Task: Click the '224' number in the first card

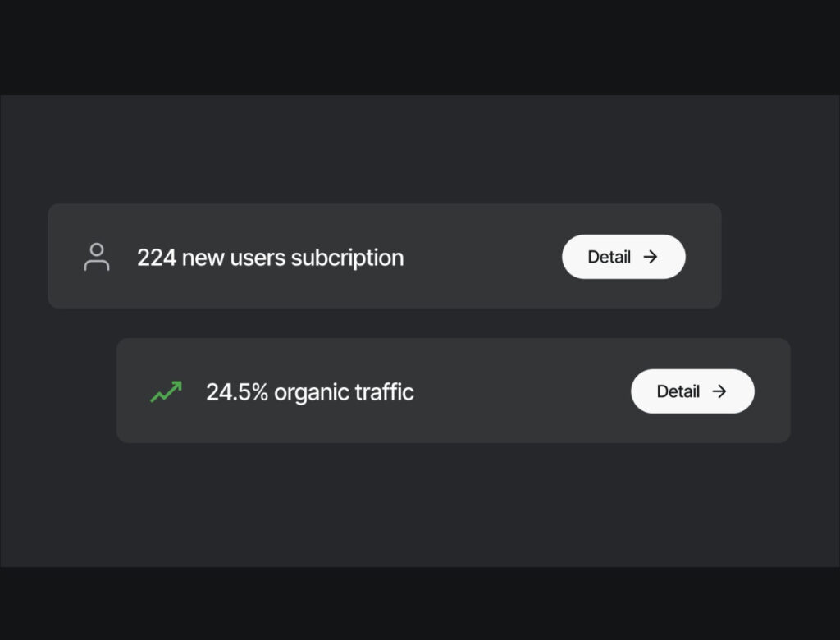Action: coord(156,258)
